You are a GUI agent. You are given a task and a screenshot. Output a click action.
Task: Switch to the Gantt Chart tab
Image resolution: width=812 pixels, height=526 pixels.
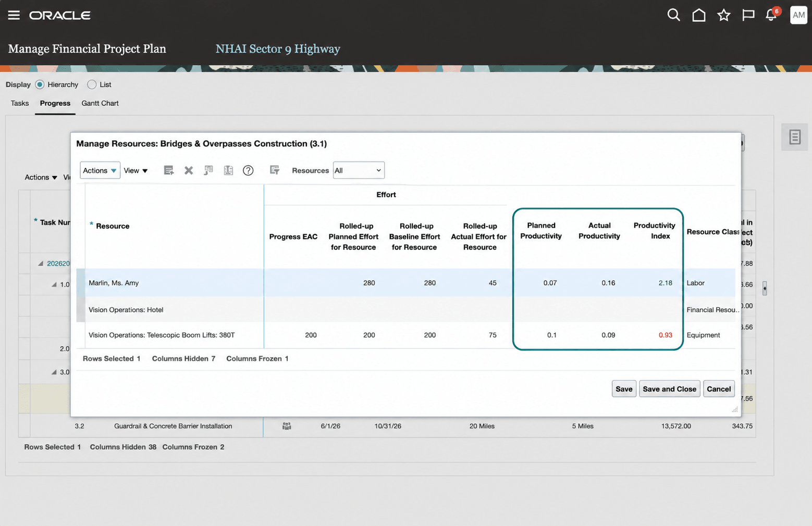click(100, 103)
